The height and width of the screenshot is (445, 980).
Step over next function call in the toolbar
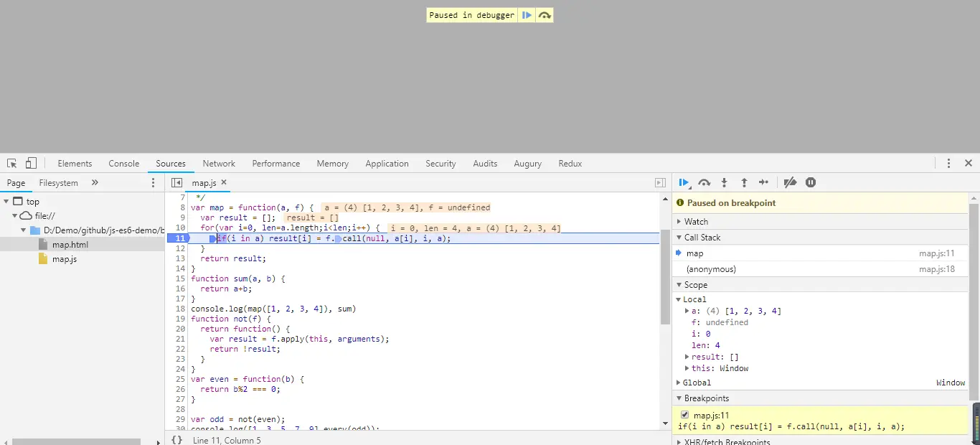click(x=705, y=183)
